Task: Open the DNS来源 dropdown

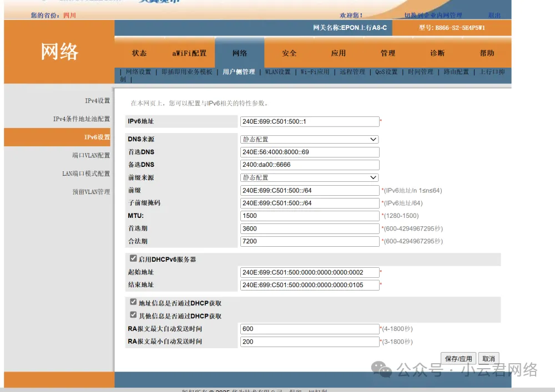Action: (309, 139)
